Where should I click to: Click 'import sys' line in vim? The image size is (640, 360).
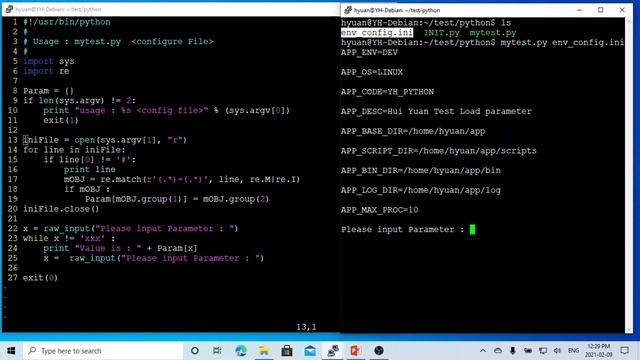[49, 61]
